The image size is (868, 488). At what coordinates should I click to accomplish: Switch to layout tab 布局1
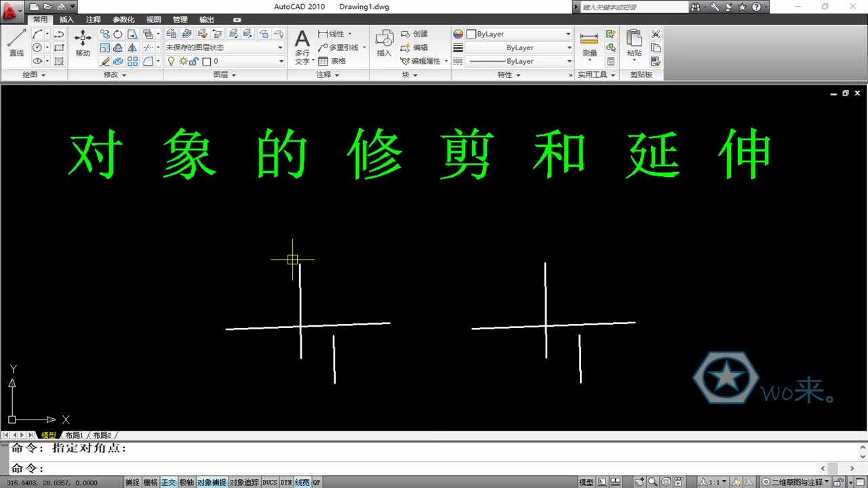(74, 435)
